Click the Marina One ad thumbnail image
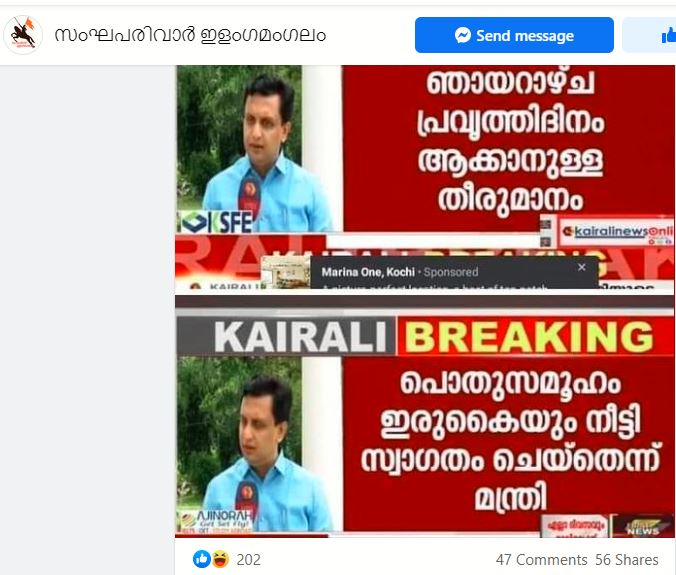The width and height of the screenshot is (676, 575). point(286,272)
